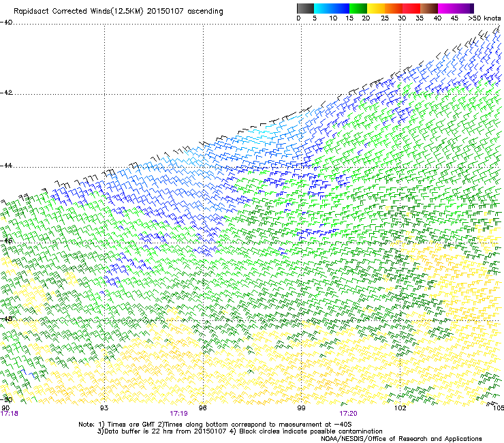Click the 'Data buffer is 22 hrs' note line
This screenshot has width=504, height=443.
tap(240, 431)
